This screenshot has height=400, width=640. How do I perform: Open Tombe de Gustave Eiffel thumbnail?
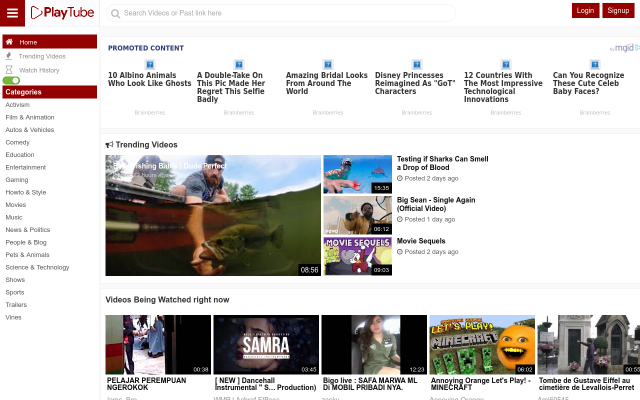click(x=589, y=344)
